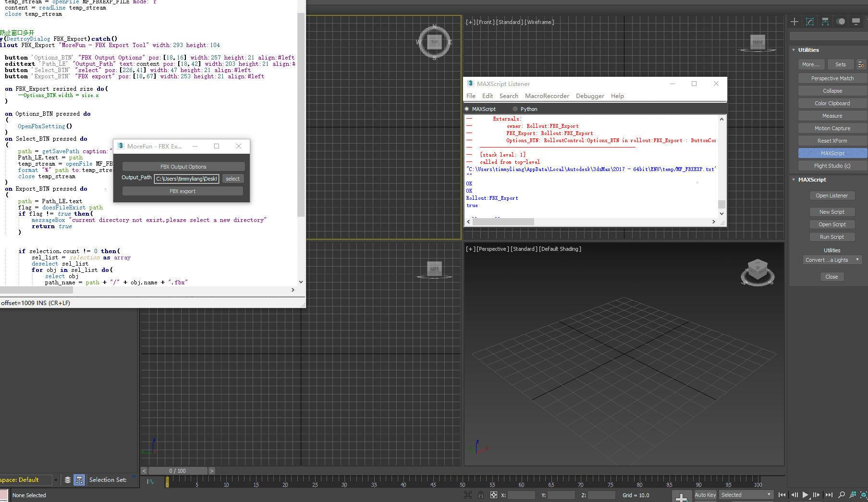The image size is (868, 502).
Task: Open the mini curve editor icon
Action: (x=150, y=481)
